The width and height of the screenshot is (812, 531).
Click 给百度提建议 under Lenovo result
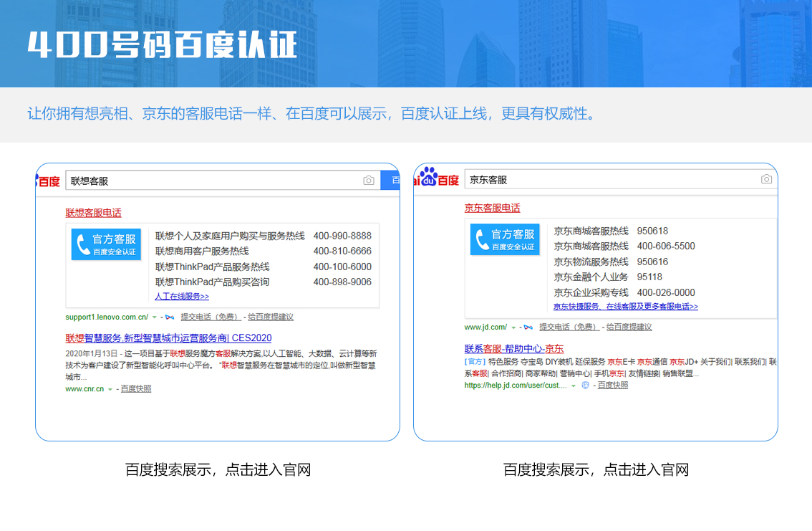271,317
